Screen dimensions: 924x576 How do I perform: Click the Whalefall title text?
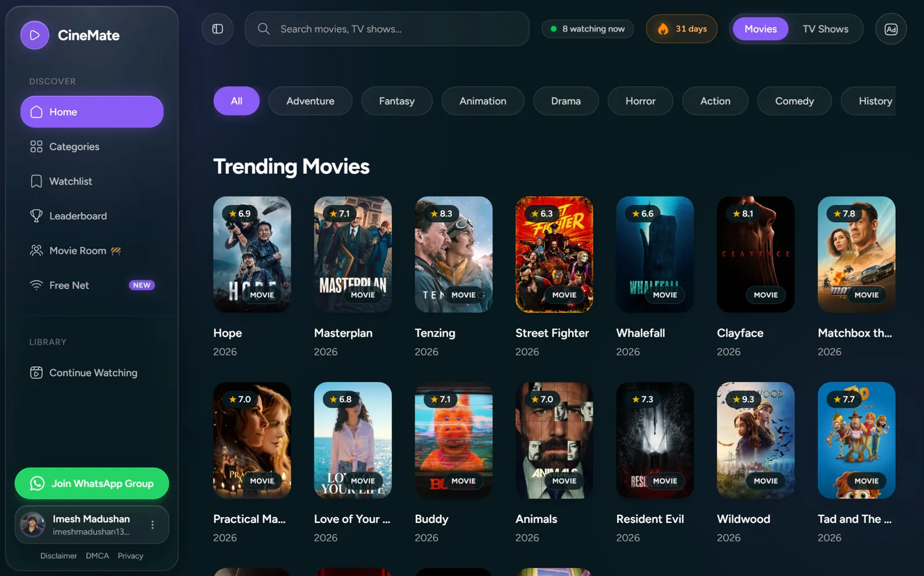point(640,333)
